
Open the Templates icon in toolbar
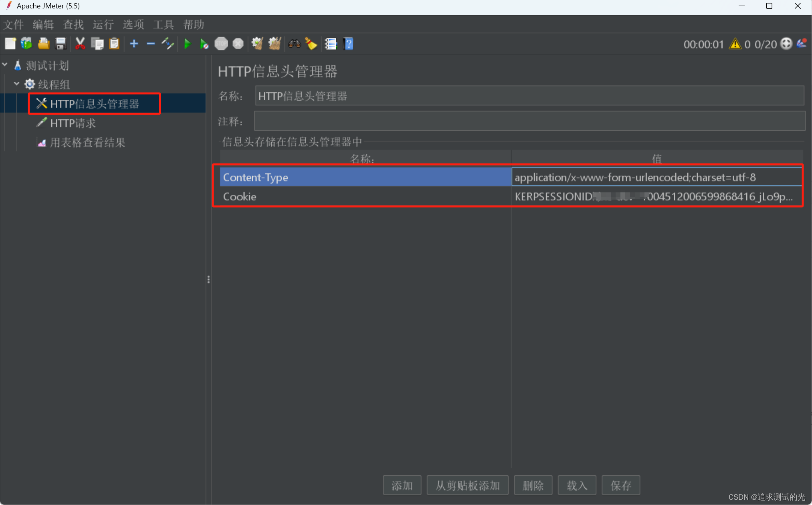26,44
